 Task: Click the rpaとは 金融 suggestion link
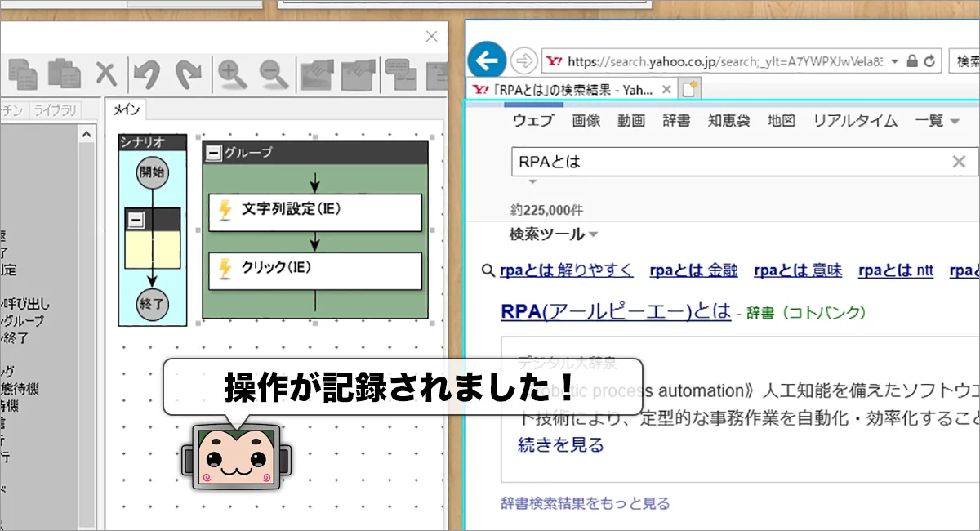click(x=693, y=270)
